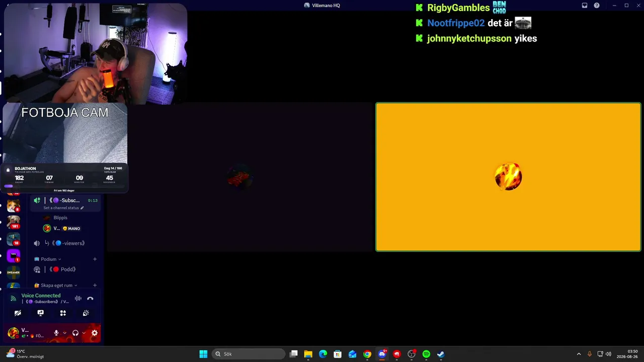Open Outlook mail from taskbar
644x362 pixels.
pos(353,354)
